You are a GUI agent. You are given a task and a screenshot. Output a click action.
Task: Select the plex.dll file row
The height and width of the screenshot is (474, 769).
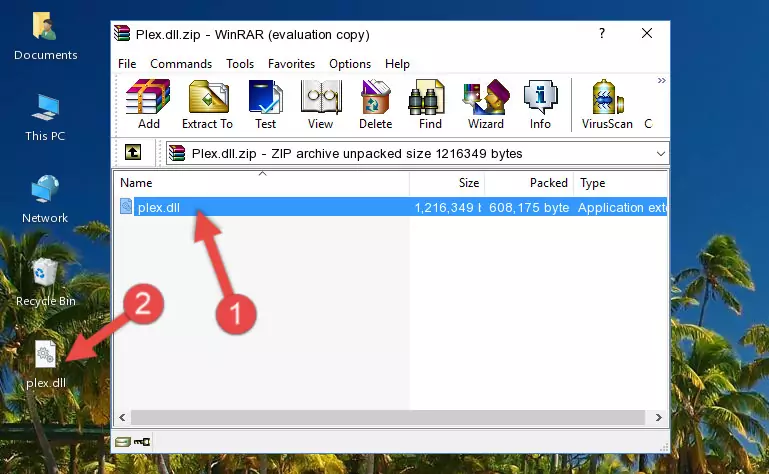click(391, 207)
